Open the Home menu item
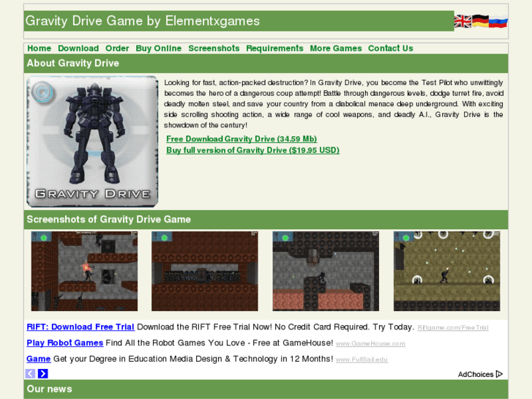This screenshot has width=532, height=399. 39,48
